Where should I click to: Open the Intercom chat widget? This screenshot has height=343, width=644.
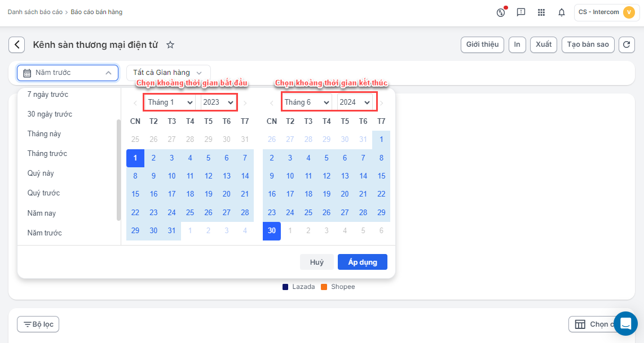(x=625, y=323)
